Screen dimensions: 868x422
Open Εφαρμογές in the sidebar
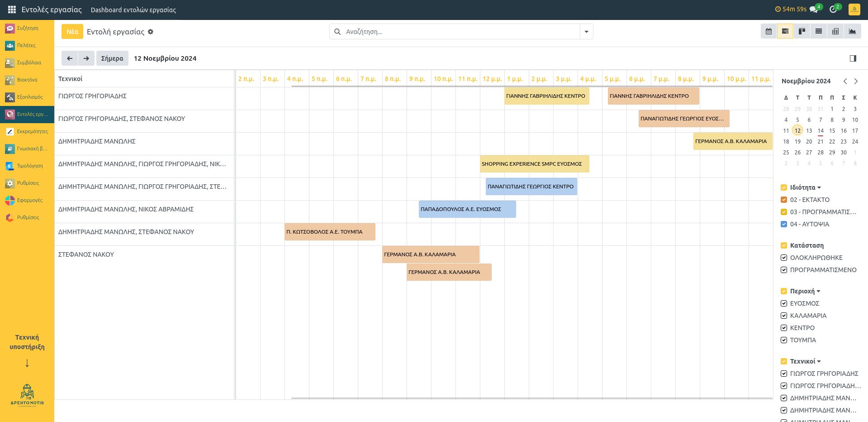pos(27,200)
